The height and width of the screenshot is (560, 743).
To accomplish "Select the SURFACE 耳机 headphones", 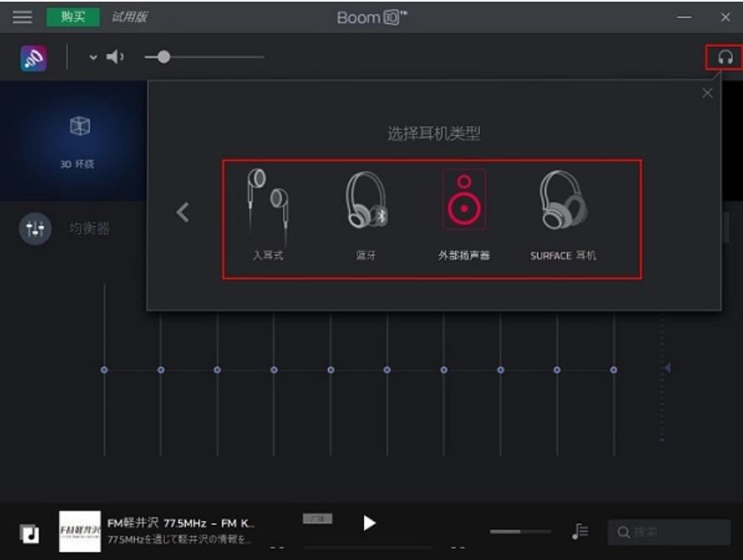I will (563, 214).
